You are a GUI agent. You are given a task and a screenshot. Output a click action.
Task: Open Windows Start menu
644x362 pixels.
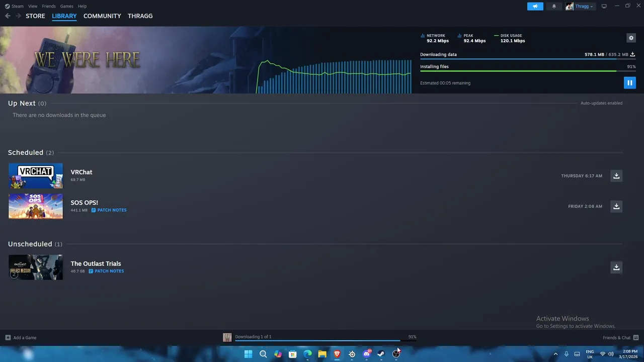(248, 354)
